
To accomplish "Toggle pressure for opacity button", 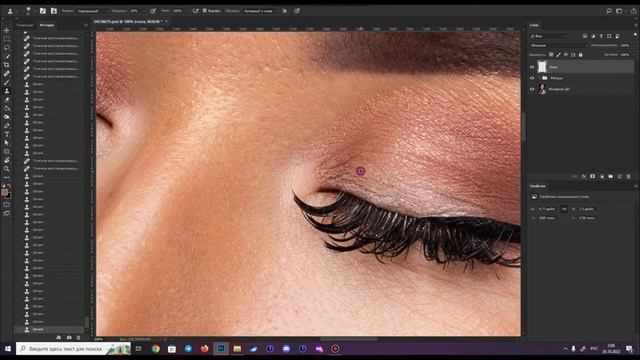I will point(153,11).
